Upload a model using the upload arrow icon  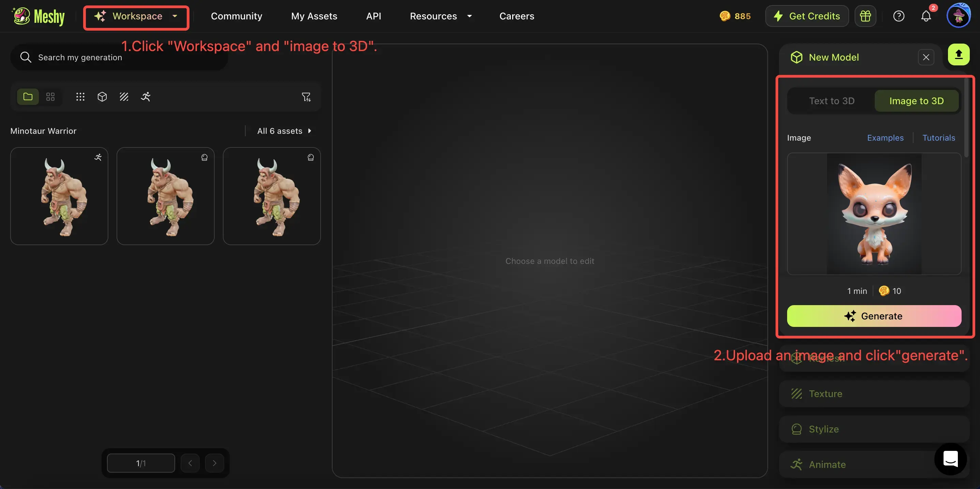958,54
